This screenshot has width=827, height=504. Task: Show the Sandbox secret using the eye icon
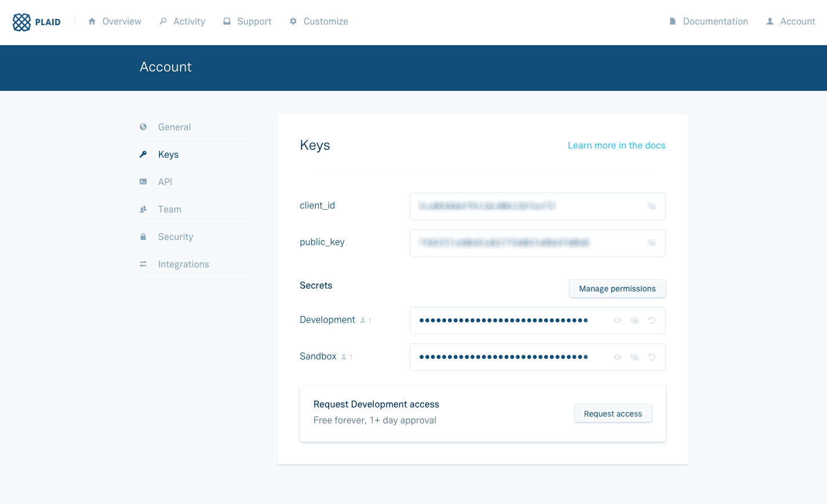tap(617, 357)
